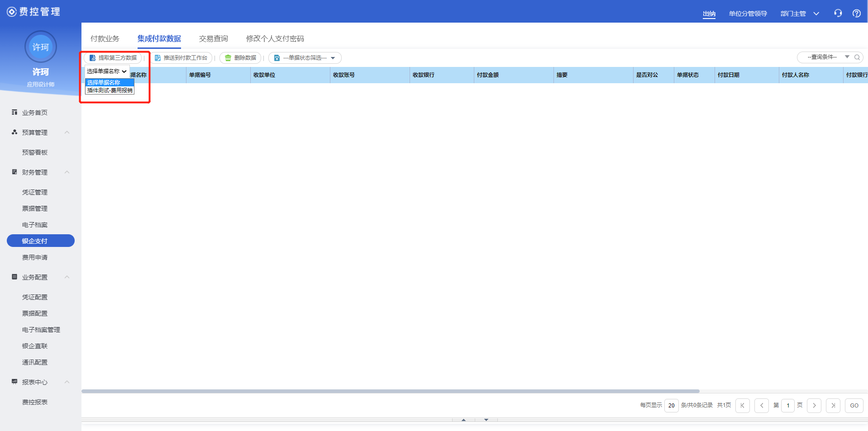Expand the role dropdown next to 部门主管
The image size is (868, 431).
(x=816, y=14)
